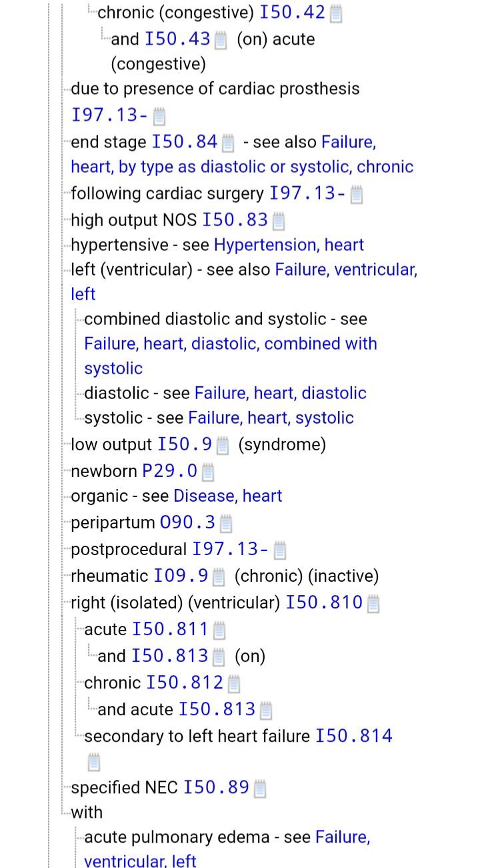Open the Hypertension, heart link

click(x=289, y=245)
